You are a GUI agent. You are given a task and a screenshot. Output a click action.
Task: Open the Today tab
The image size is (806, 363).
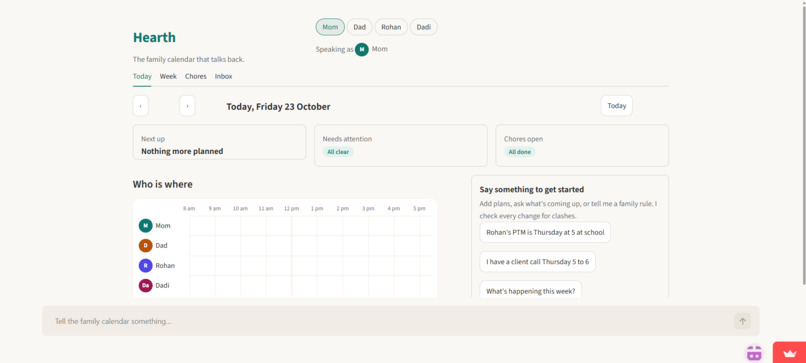tap(142, 76)
